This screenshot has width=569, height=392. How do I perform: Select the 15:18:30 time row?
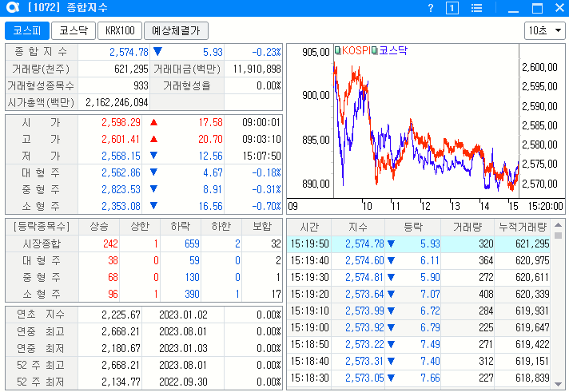pos(419,378)
